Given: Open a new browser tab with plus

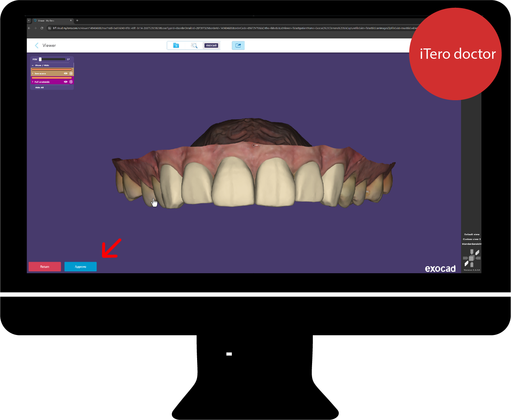Looking at the screenshot, I should (77, 21).
